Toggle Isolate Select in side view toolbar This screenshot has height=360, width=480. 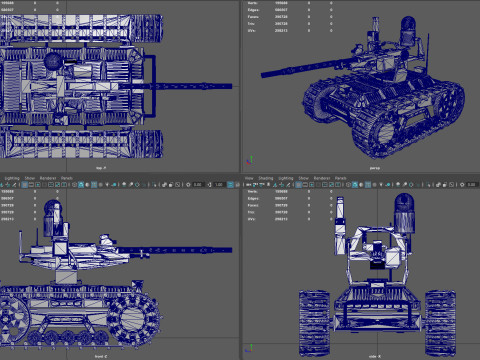coord(428,185)
